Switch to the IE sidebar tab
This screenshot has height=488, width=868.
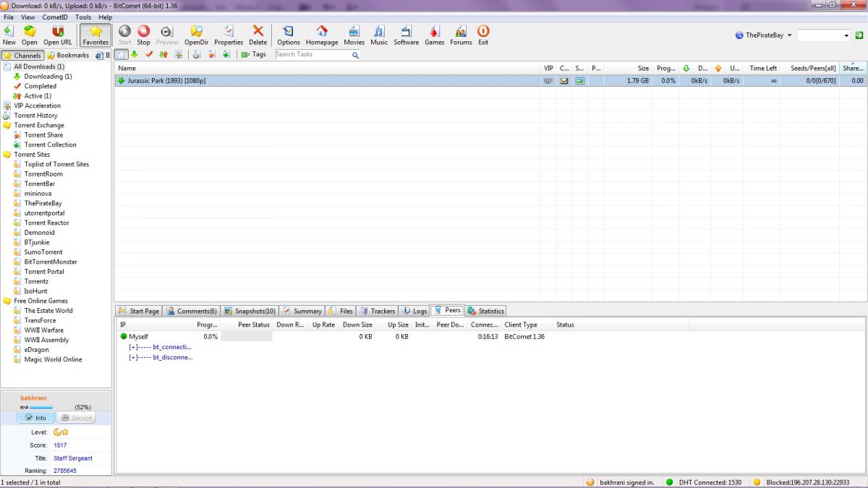[103, 55]
